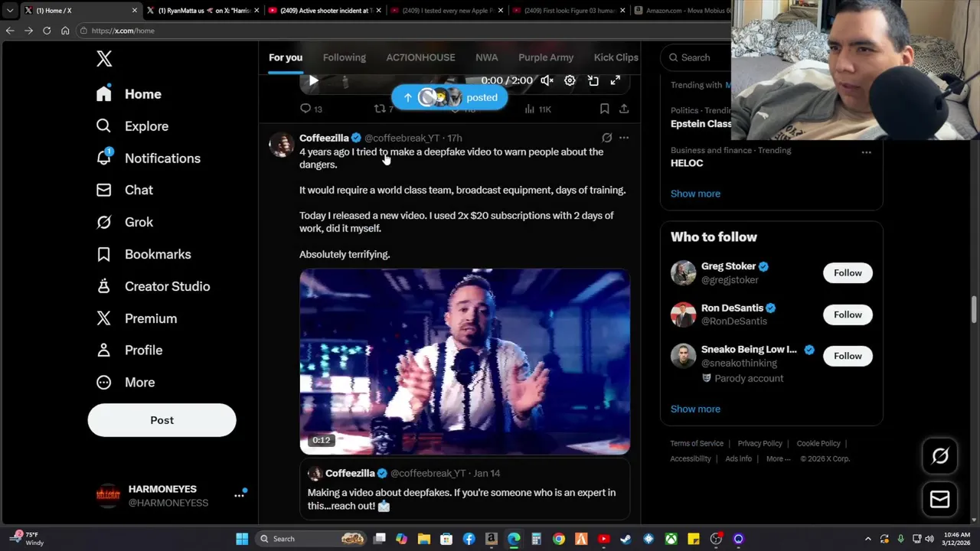
Task: Open the More menu in the sidebar
Action: coord(125,382)
